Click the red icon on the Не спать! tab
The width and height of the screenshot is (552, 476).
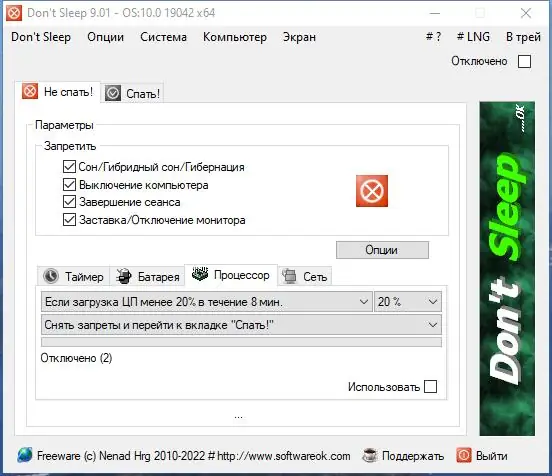[x=30, y=92]
